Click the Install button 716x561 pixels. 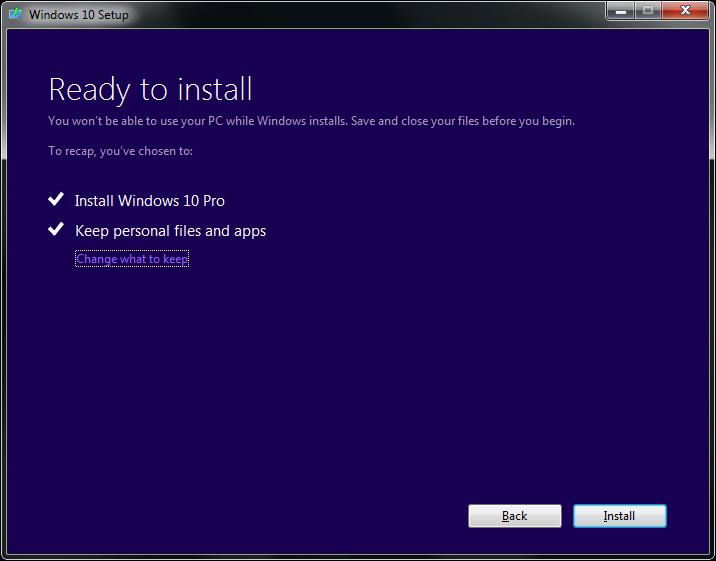pyautogui.click(x=620, y=516)
